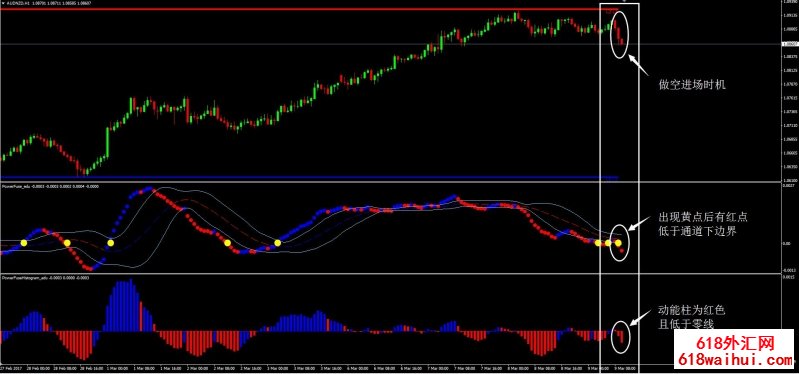Click the PowerFuse_edu indicator label
Image resolution: width=799 pixels, height=374 pixels.
(x=16, y=186)
